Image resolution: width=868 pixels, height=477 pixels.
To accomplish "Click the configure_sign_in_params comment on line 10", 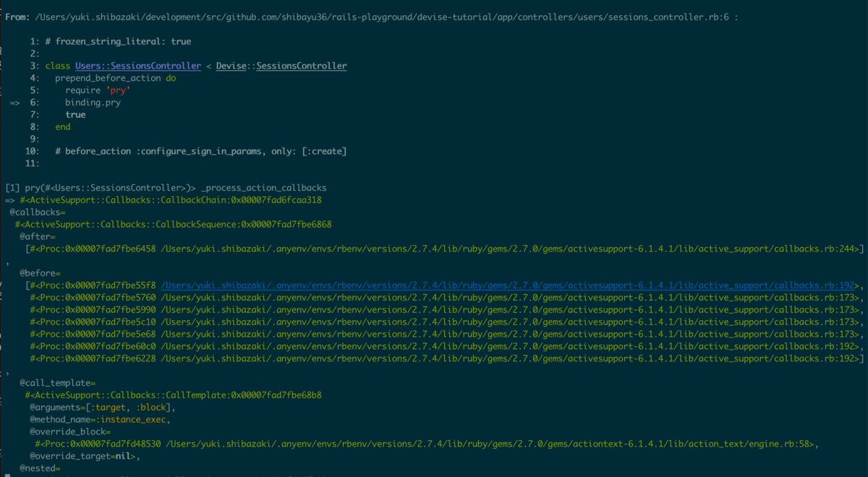I will tap(201, 151).
